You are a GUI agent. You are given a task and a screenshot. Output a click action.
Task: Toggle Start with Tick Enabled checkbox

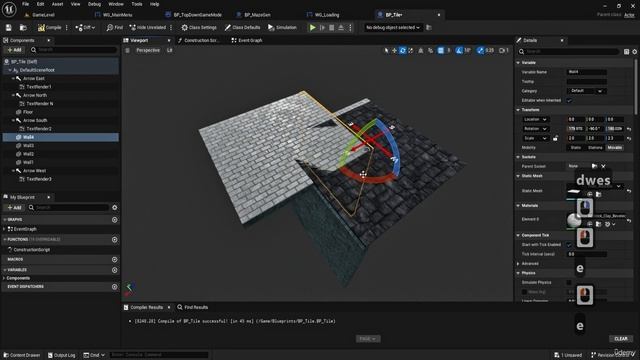(x=569, y=244)
